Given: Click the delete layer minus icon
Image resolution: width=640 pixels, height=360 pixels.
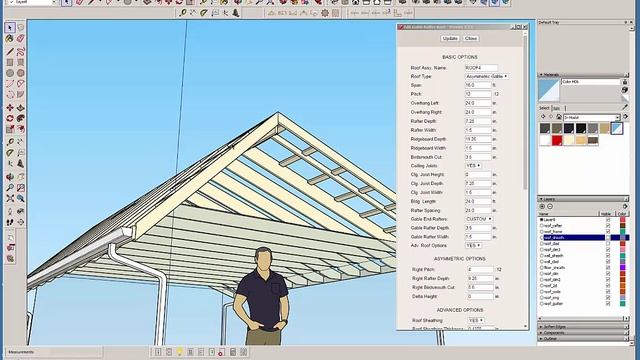Looking at the screenshot, I should pyautogui.click(x=550, y=207).
